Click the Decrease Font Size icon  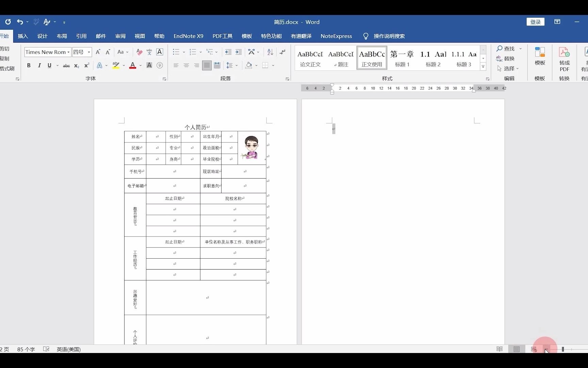click(x=108, y=52)
